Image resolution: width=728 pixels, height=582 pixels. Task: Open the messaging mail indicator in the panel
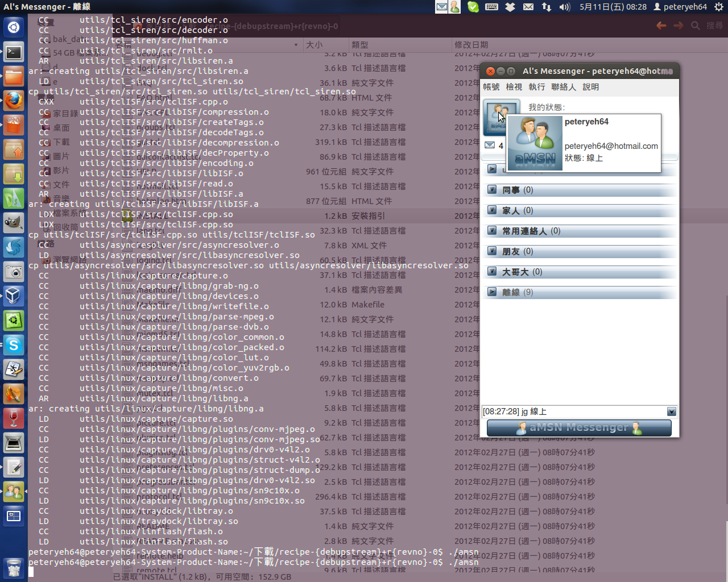click(x=528, y=7)
